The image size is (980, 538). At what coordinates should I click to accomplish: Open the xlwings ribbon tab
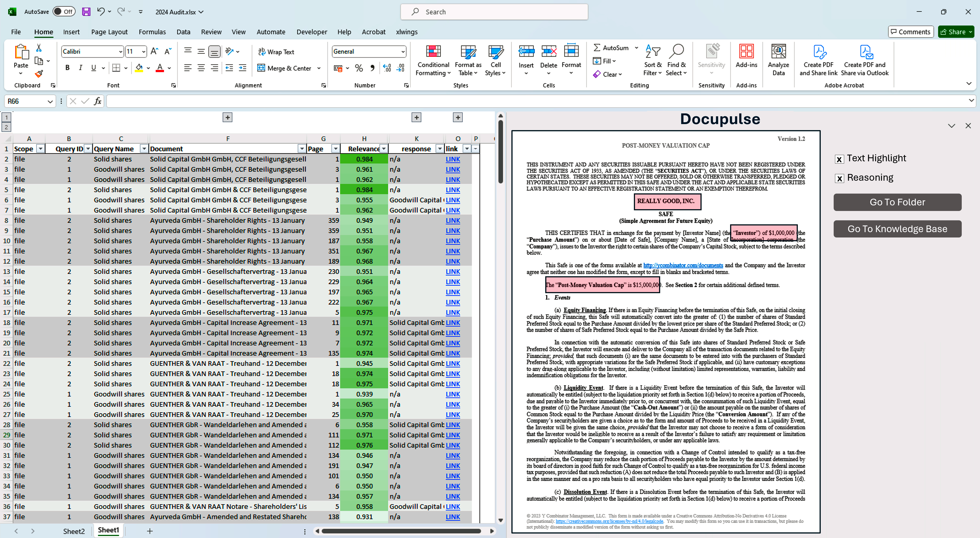click(x=407, y=32)
